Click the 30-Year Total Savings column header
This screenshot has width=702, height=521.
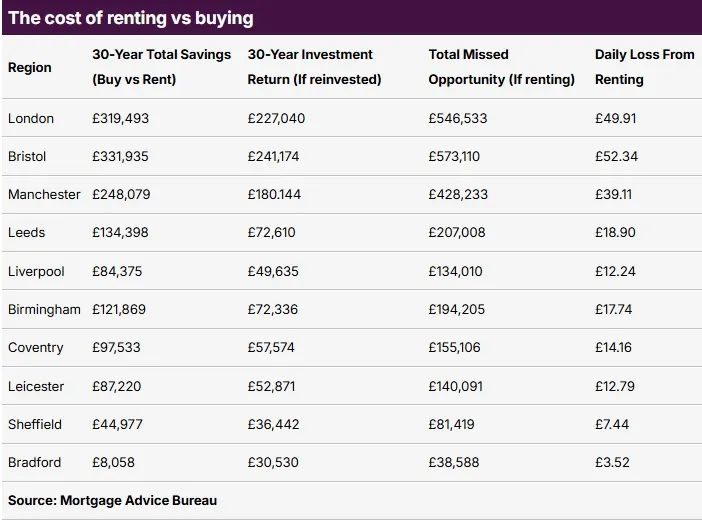tap(162, 67)
